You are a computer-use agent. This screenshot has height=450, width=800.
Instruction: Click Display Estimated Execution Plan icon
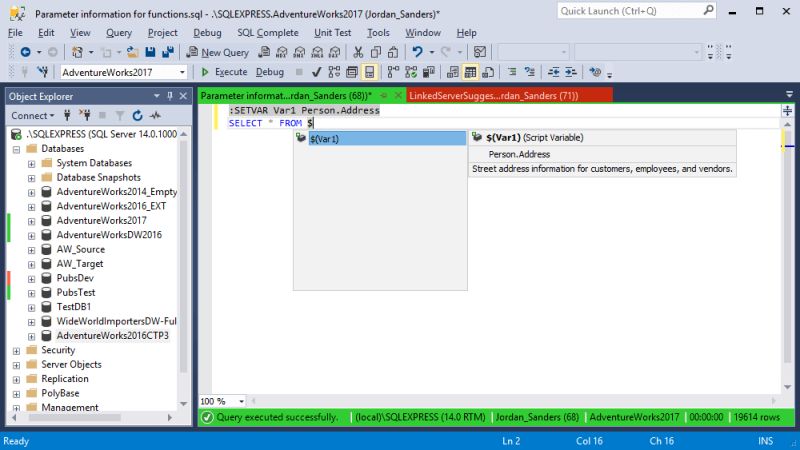click(334, 72)
